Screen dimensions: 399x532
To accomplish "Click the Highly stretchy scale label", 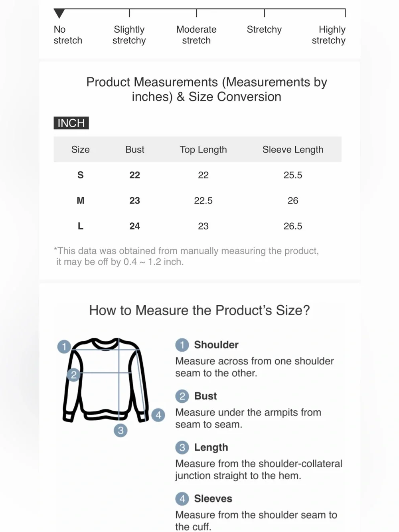I will [x=329, y=35].
